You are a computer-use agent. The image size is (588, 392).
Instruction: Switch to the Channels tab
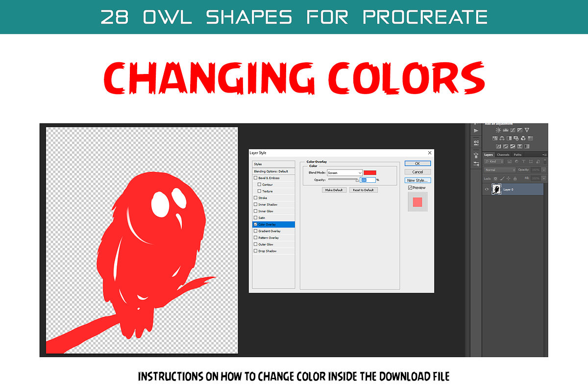[x=503, y=155]
